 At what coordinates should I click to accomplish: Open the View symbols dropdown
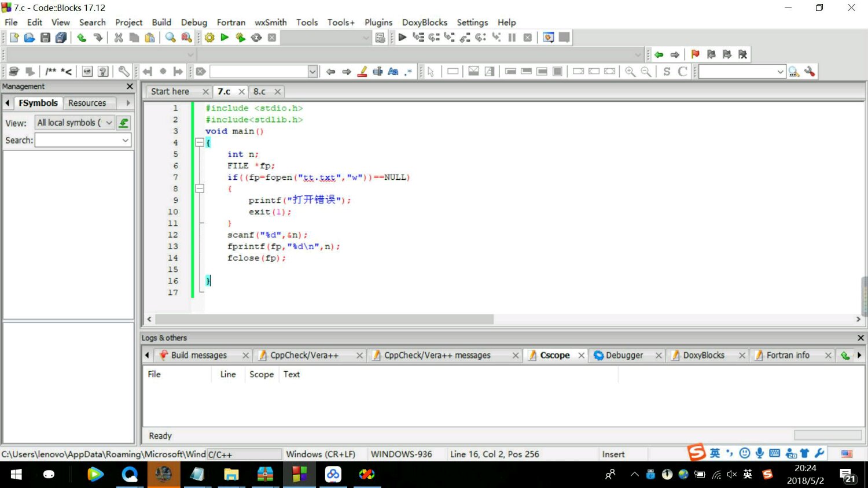click(109, 123)
